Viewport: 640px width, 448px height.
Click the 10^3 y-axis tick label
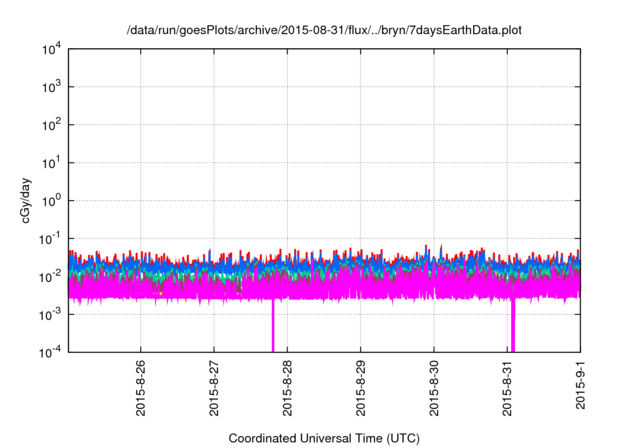coord(51,87)
